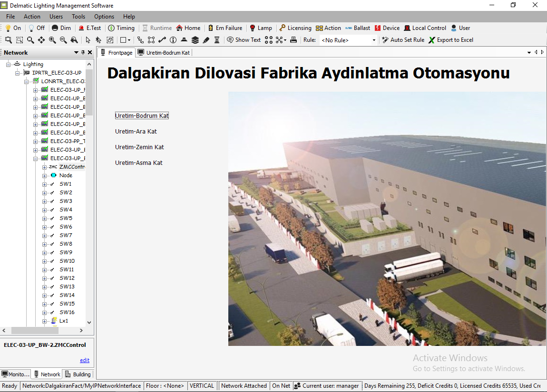This screenshot has height=392, width=547.
Task: Open Local Control view
Action: coord(425,28)
